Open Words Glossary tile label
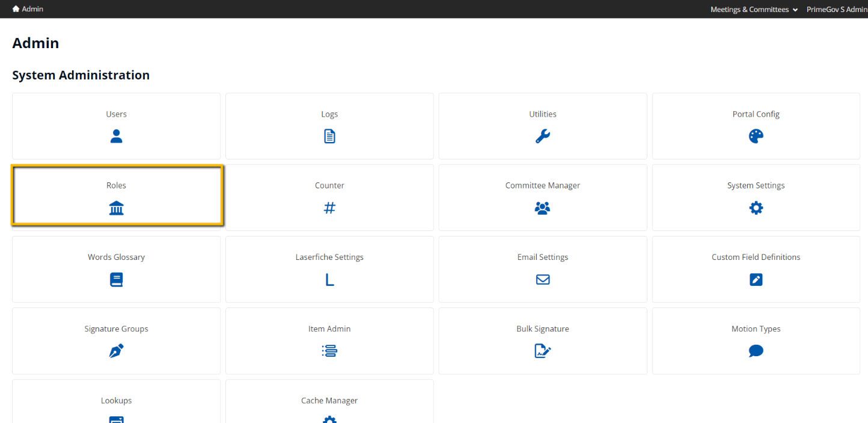This screenshot has width=868, height=423. click(x=116, y=257)
